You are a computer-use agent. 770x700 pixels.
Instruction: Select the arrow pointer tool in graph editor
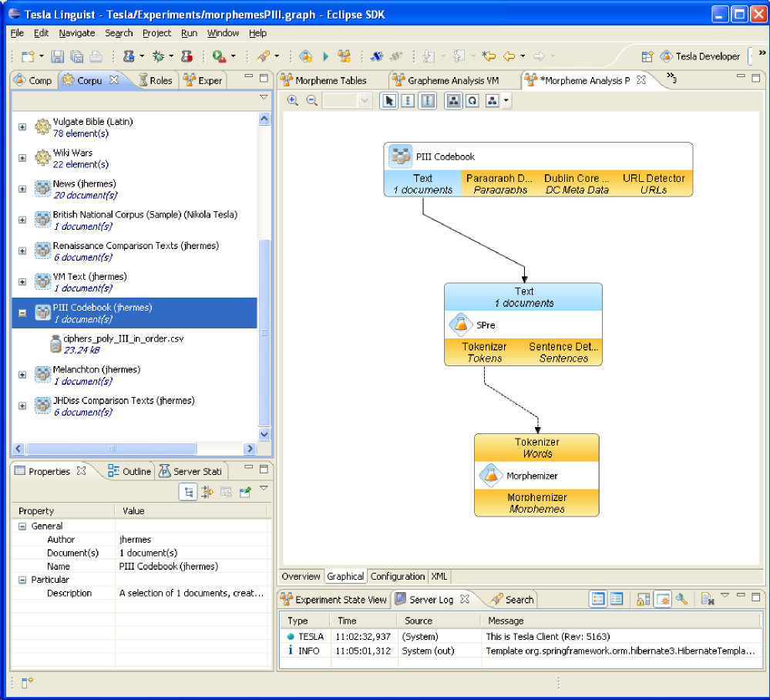(x=389, y=101)
